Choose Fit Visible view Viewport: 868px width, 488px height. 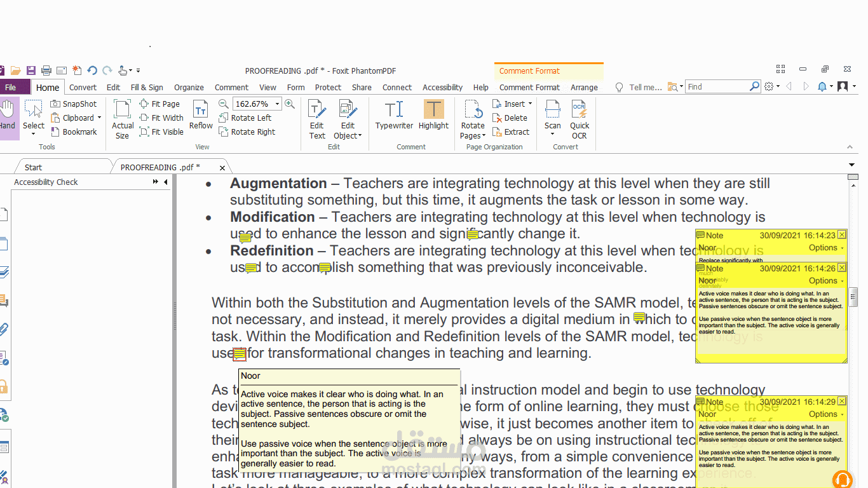coord(161,132)
